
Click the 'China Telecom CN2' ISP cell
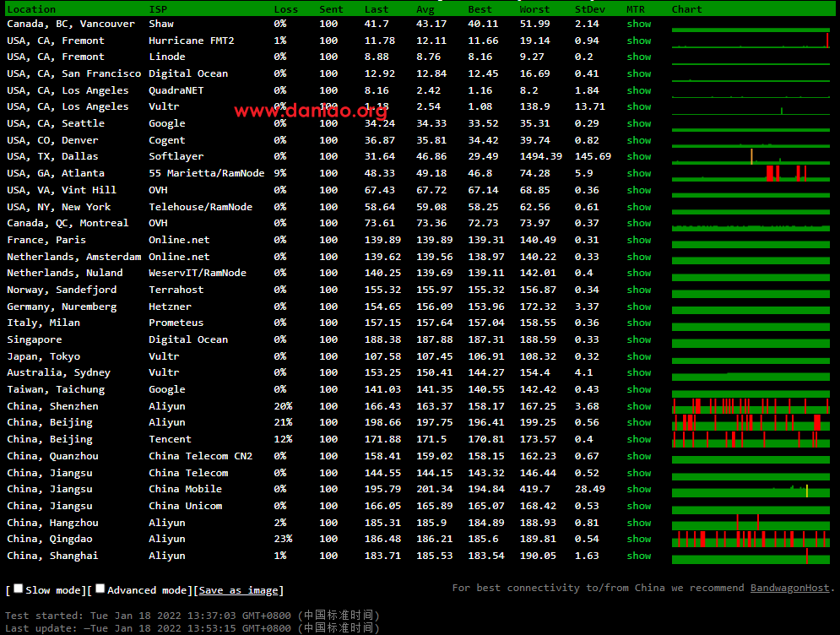click(x=200, y=456)
